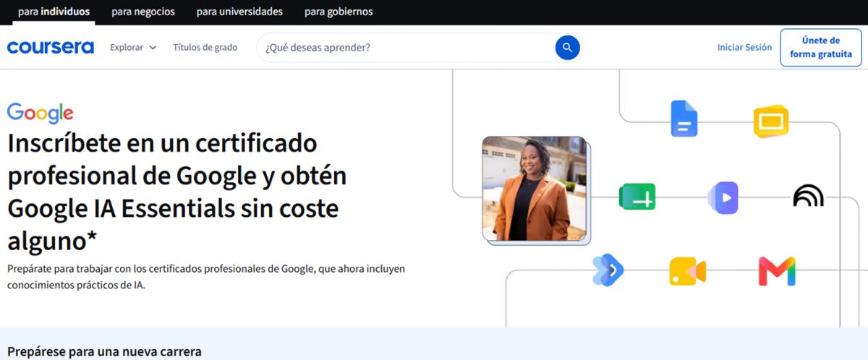Click the 'Prepárate para trabajar' description paragraph
This screenshot has width=868, height=360.
(206, 277)
